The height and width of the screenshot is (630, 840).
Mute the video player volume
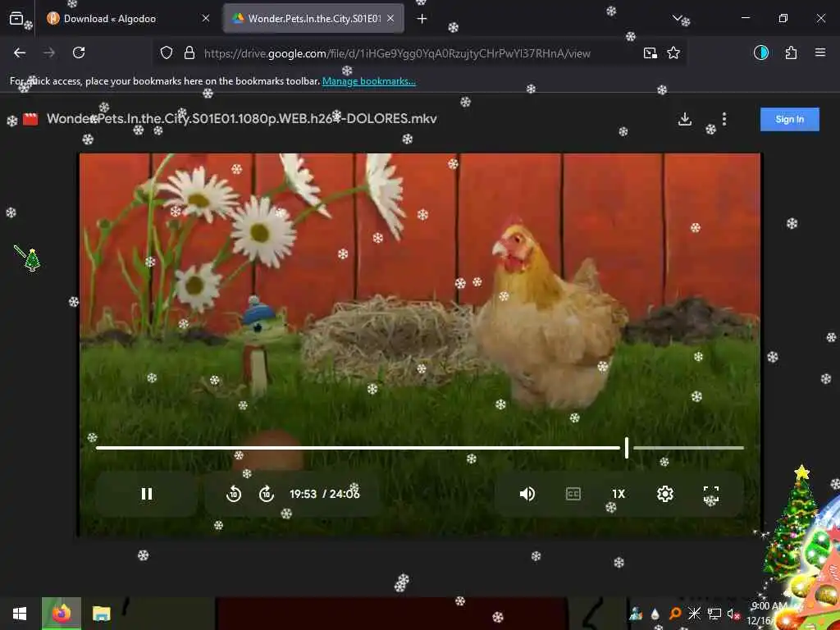point(527,494)
